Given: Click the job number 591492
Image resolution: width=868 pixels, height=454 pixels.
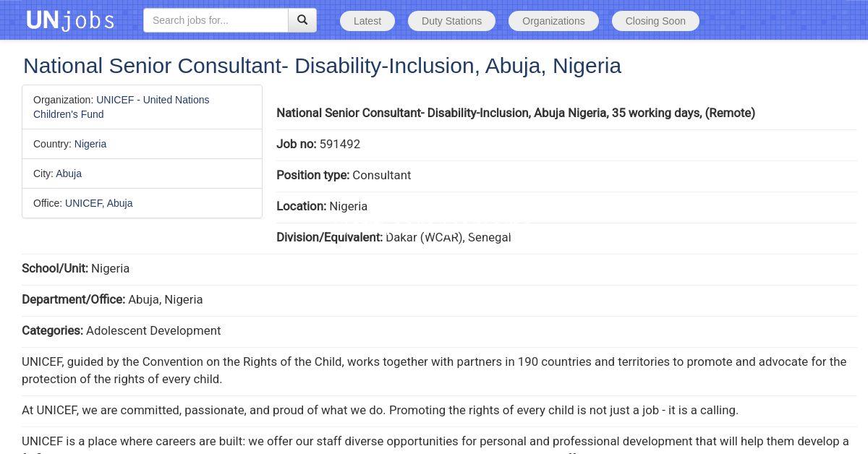Looking at the screenshot, I should (340, 144).
